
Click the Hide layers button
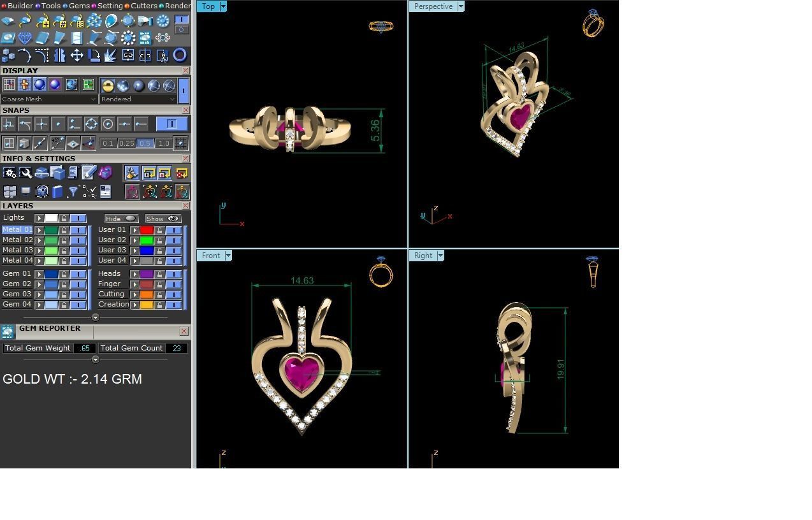click(x=122, y=219)
